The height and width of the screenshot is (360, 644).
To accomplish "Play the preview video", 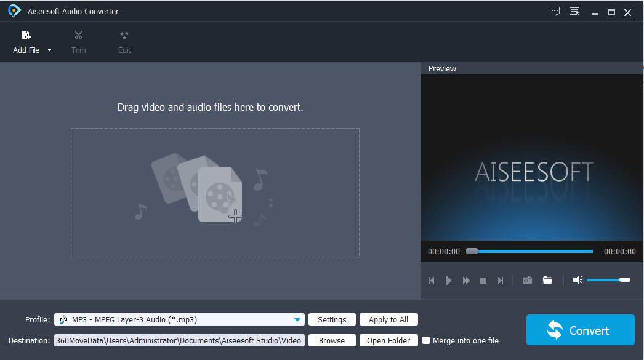I will 449,280.
